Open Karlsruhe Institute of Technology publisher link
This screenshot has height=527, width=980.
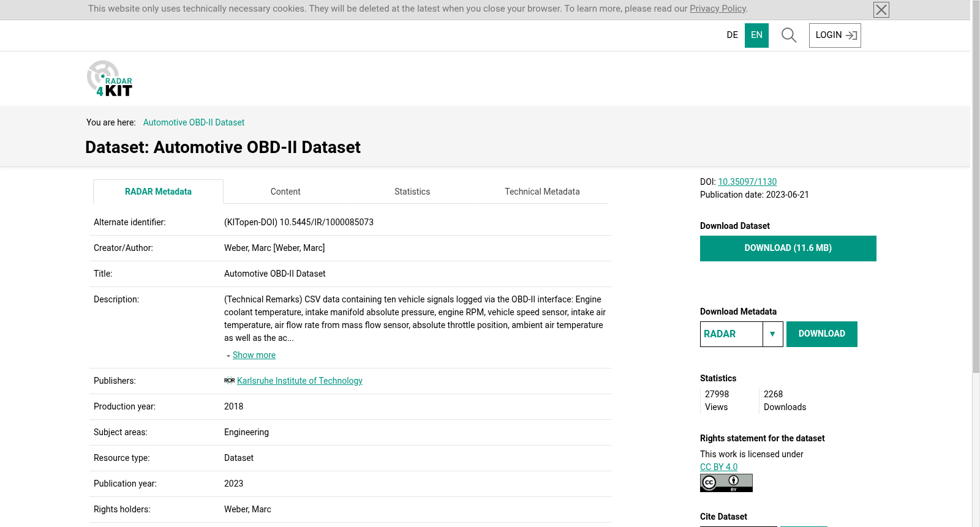coord(300,381)
